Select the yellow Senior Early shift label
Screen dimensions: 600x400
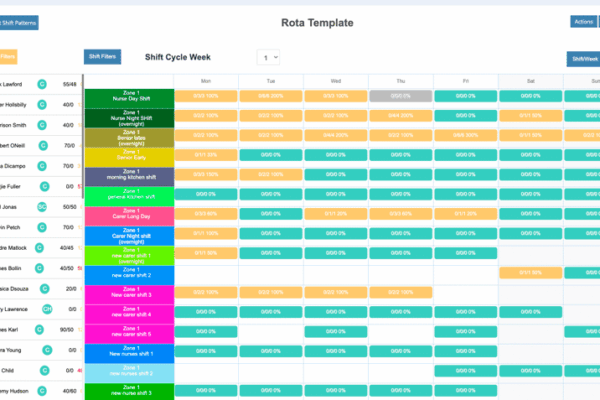click(129, 156)
